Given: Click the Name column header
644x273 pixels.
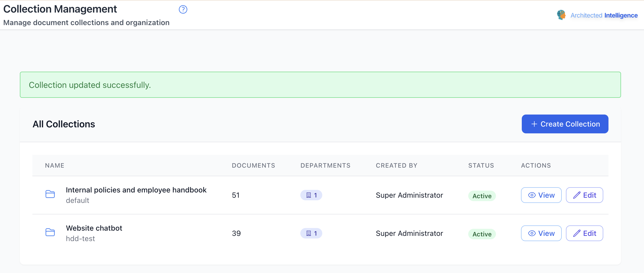Looking at the screenshot, I should point(55,166).
